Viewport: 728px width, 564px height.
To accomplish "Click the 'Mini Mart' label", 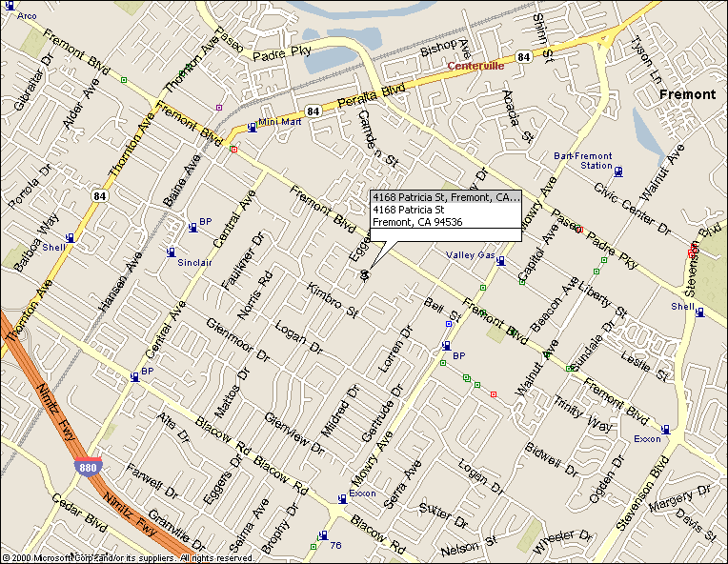I will coord(279,122).
